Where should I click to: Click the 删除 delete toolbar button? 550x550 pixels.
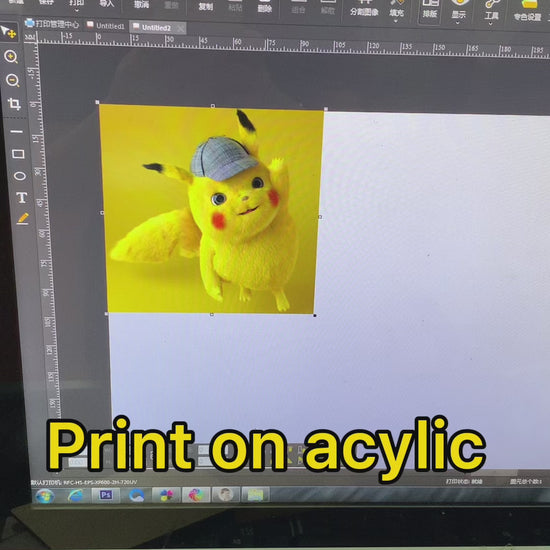(264, 8)
